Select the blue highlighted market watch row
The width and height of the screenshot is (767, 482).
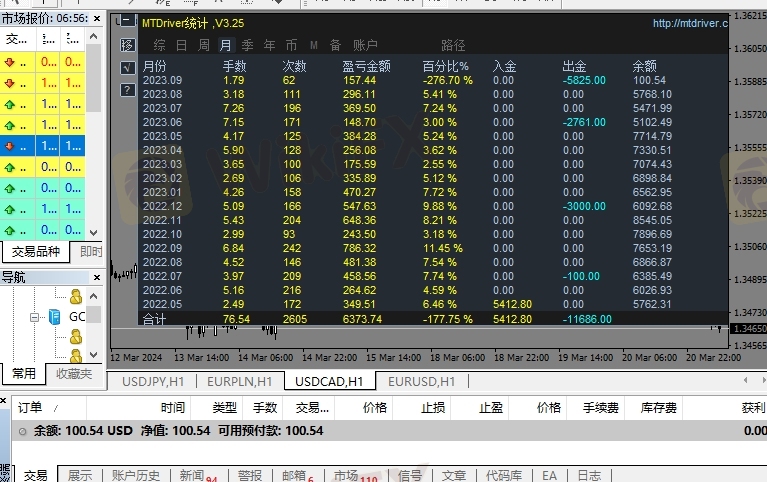(43, 146)
